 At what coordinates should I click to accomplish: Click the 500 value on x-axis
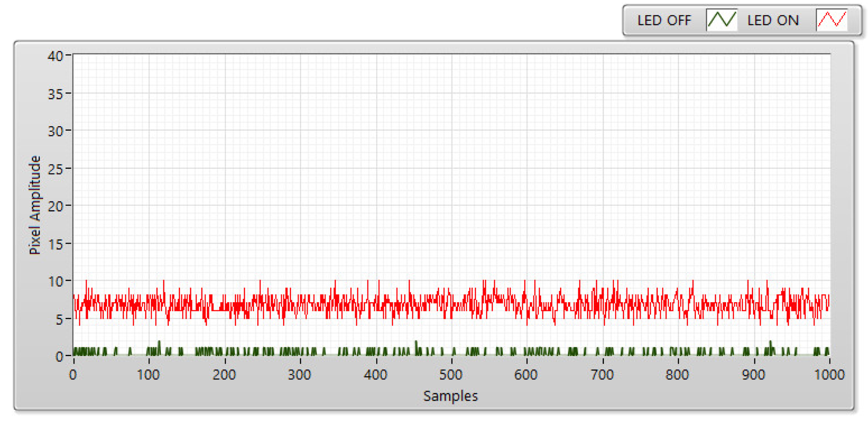(x=451, y=375)
